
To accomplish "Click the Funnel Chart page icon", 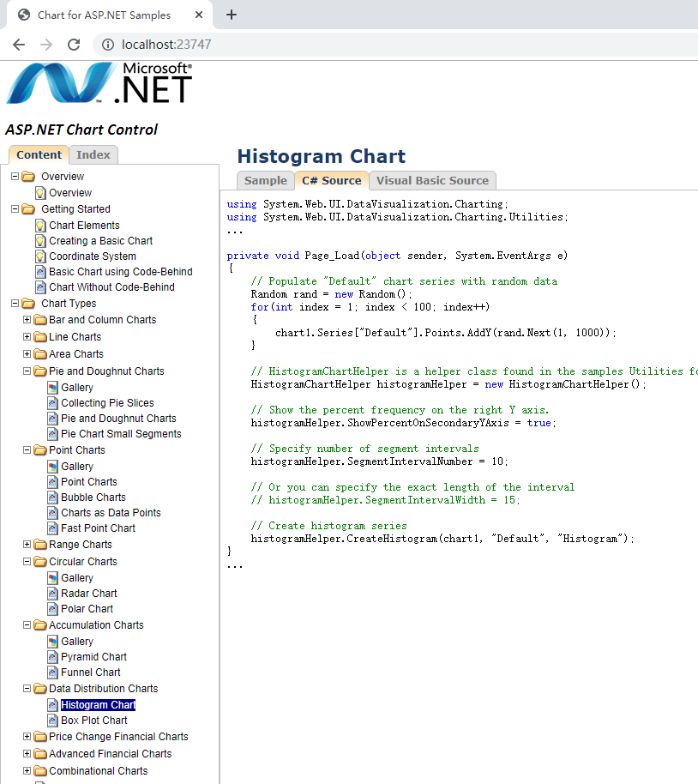I will point(52,672).
